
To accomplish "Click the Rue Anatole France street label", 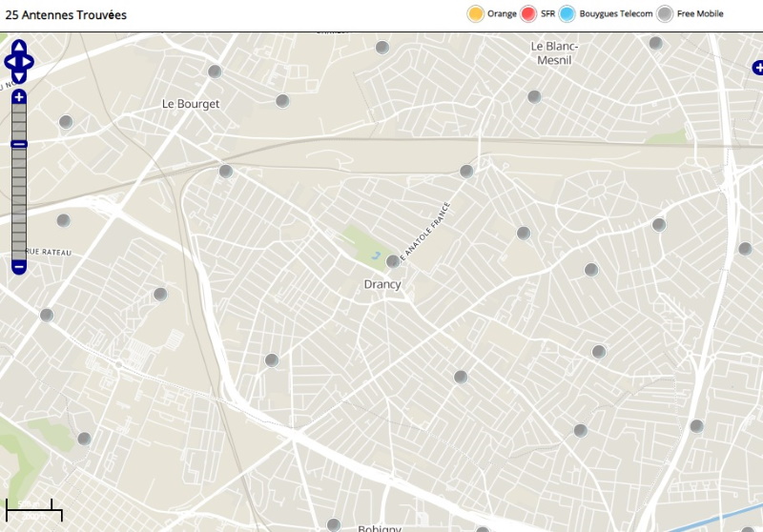I will (x=424, y=230).
